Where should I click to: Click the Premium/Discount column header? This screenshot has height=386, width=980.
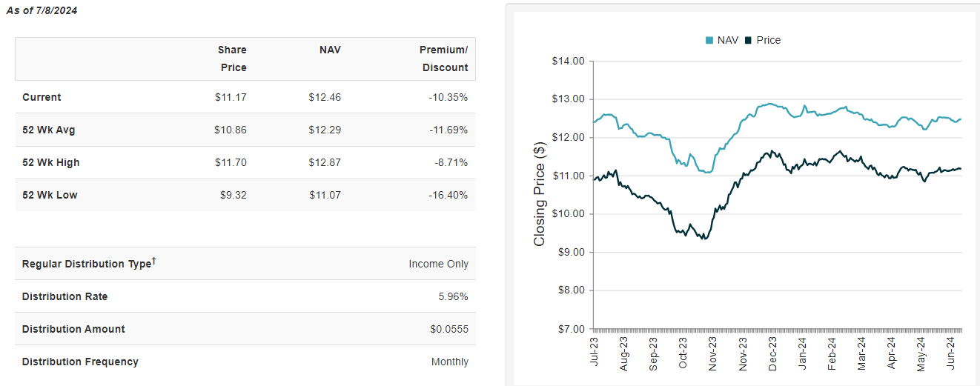(x=444, y=59)
